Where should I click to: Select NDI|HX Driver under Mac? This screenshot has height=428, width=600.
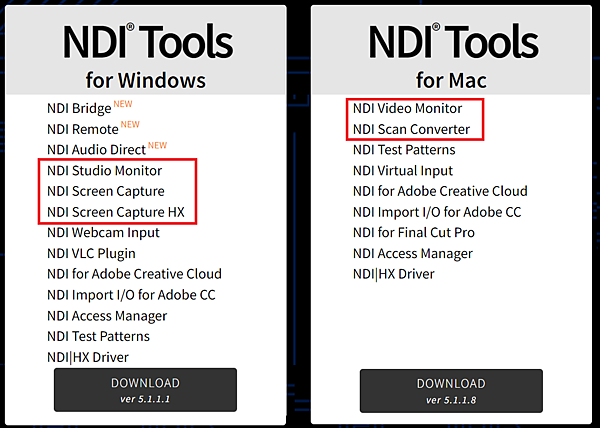point(393,274)
